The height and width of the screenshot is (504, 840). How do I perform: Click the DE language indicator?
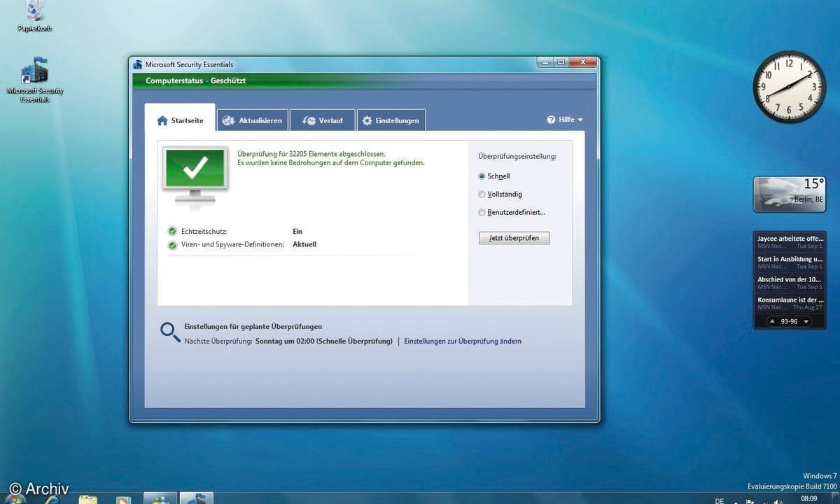pyautogui.click(x=720, y=500)
